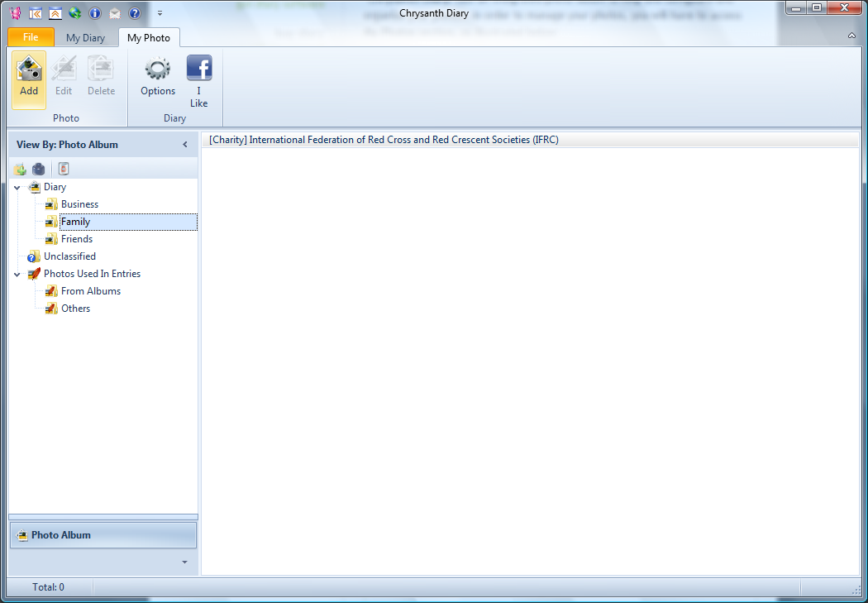Open diary Options with the gear icon
The height and width of the screenshot is (603, 868).
(x=157, y=78)
